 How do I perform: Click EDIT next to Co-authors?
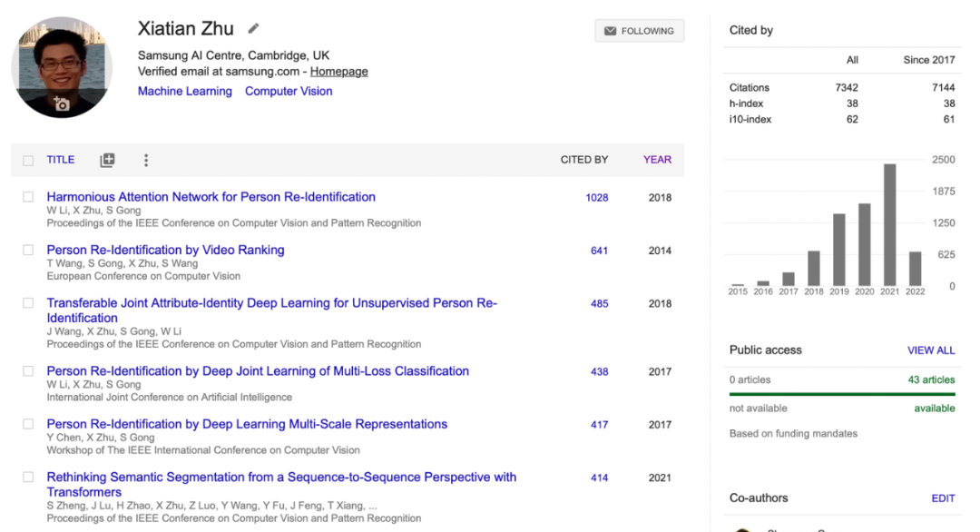pyautogui.click(x=943, y=498)
